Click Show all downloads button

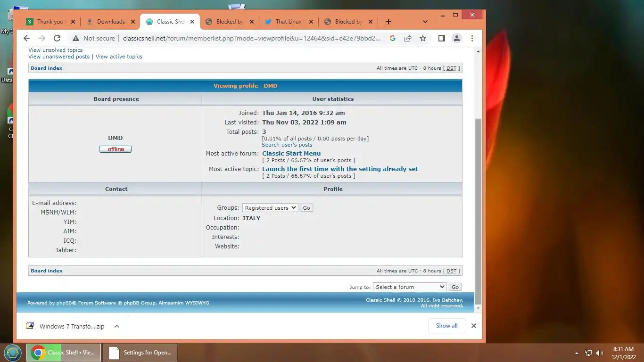[447, 326]
